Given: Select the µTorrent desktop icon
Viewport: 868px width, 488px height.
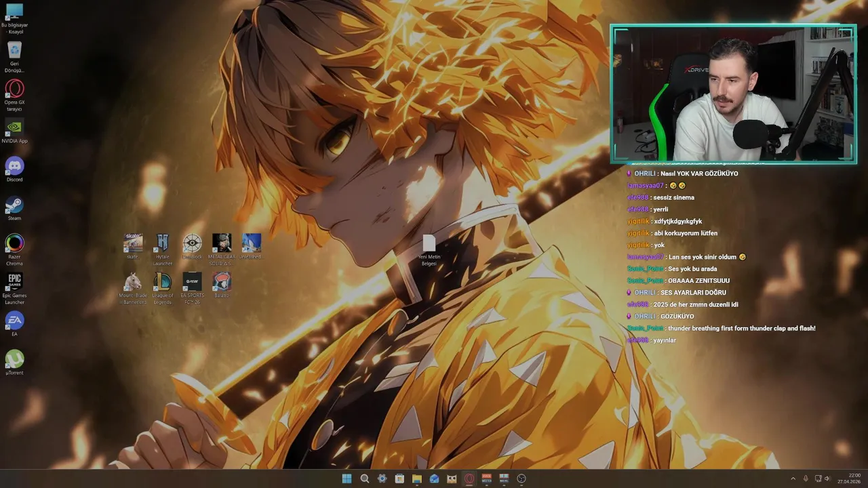Looking at the screenshot, I should pyautogui.click(x=14, y=363).
